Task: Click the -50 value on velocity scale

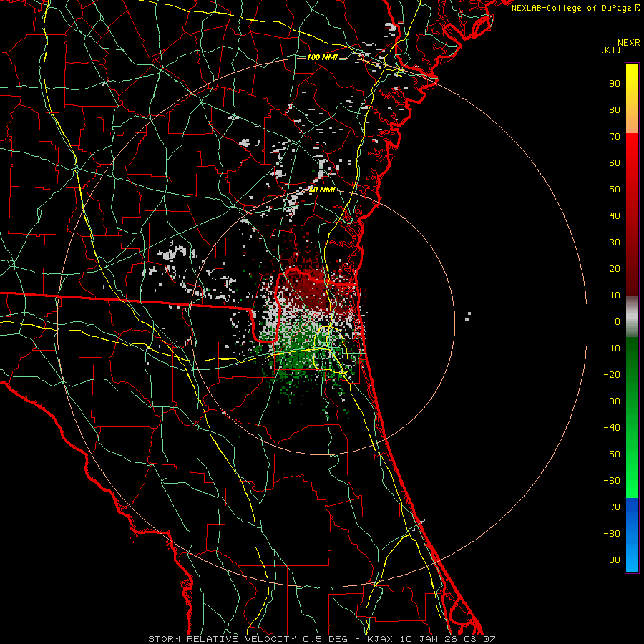Action: click(x=612, y=454)
